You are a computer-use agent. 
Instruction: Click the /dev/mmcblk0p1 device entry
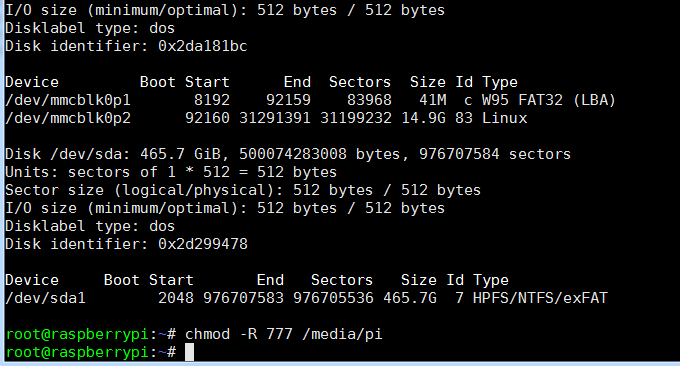[x=68, y=100]
